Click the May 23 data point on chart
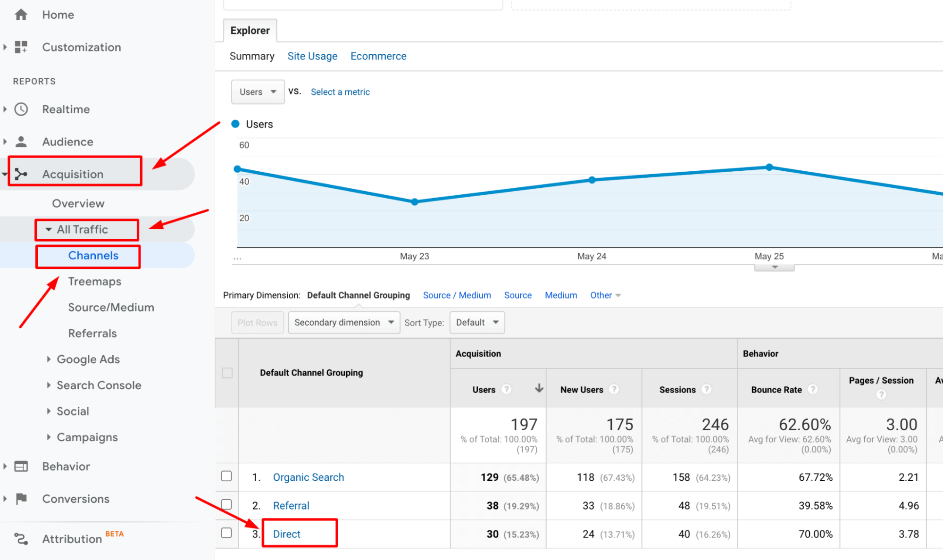 tap(415, 202)
